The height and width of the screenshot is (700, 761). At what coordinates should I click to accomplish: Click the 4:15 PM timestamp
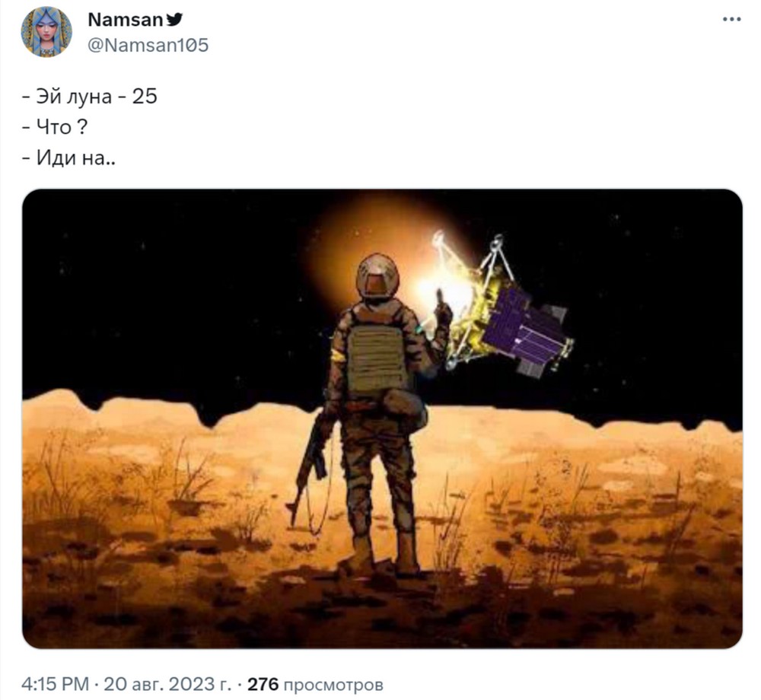pos(56,685)
